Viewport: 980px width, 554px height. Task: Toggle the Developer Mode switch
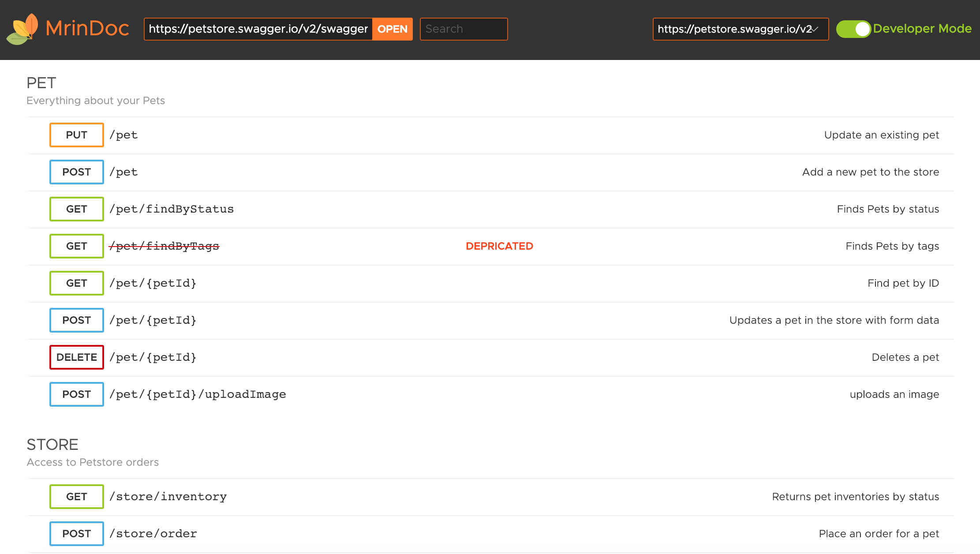(x=853, y=29)
